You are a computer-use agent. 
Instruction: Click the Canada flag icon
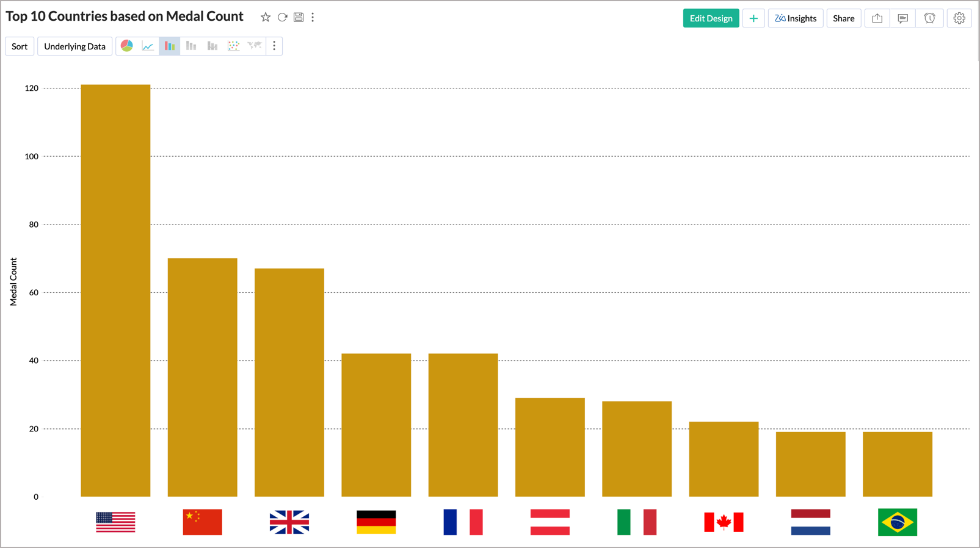pyautogui.click(x=724, y=522)
